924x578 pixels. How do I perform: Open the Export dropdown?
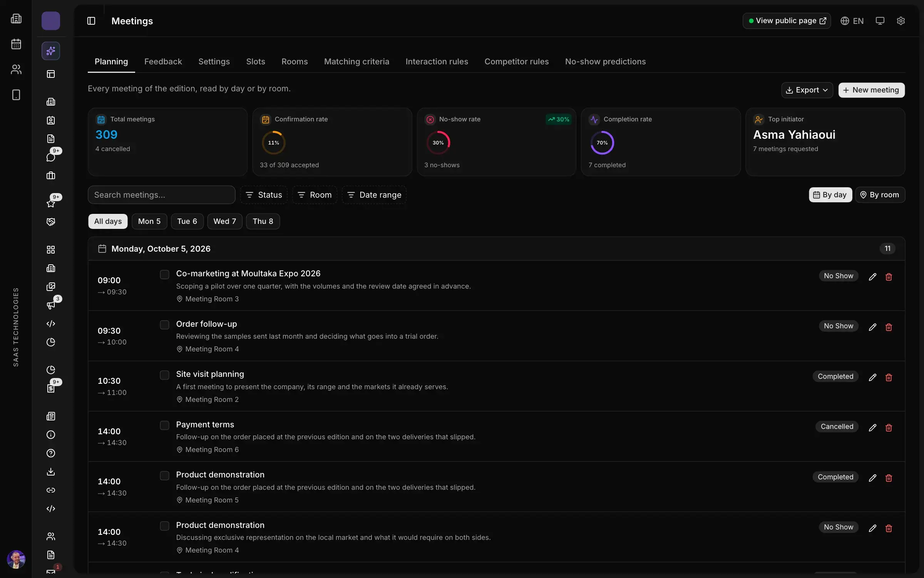pyautogui.click(x=807, y=90)
